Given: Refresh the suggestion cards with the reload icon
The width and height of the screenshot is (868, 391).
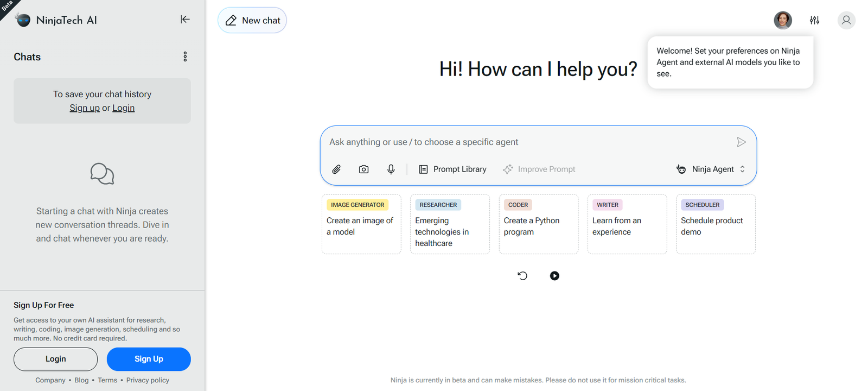Looking at the screenshot, I should [522, 276].
